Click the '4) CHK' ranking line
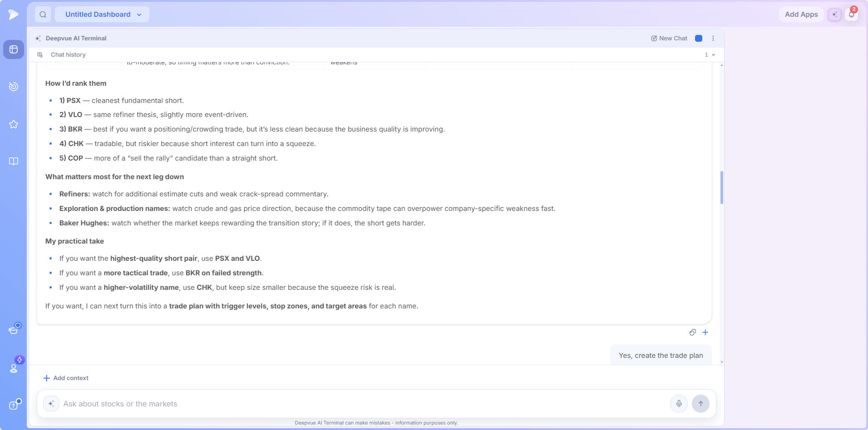 point(187,144)
